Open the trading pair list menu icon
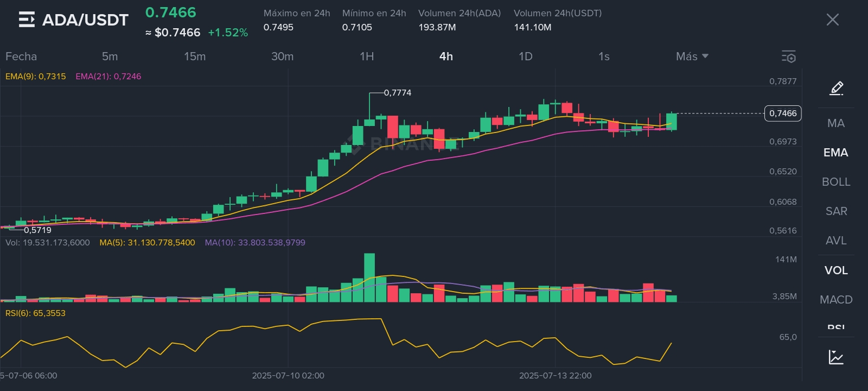This screenshot has height=391, width=868. pyautogui.click(x=27, y=20)
